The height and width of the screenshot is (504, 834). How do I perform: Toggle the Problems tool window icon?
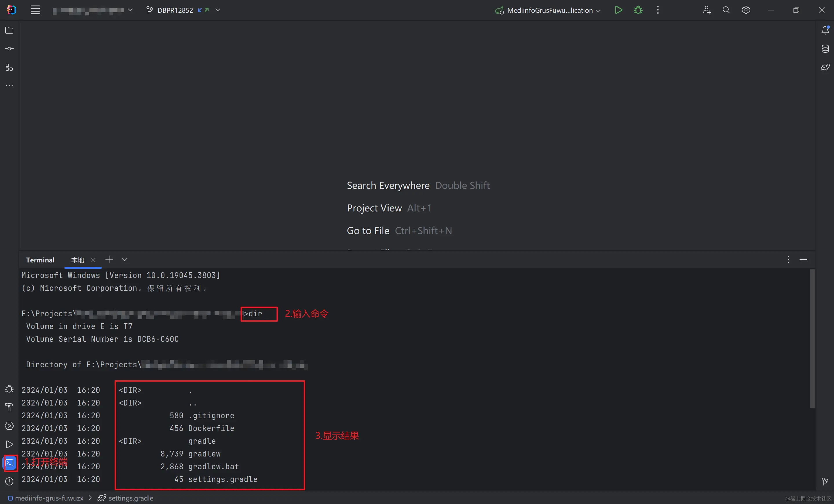point(9,481)
